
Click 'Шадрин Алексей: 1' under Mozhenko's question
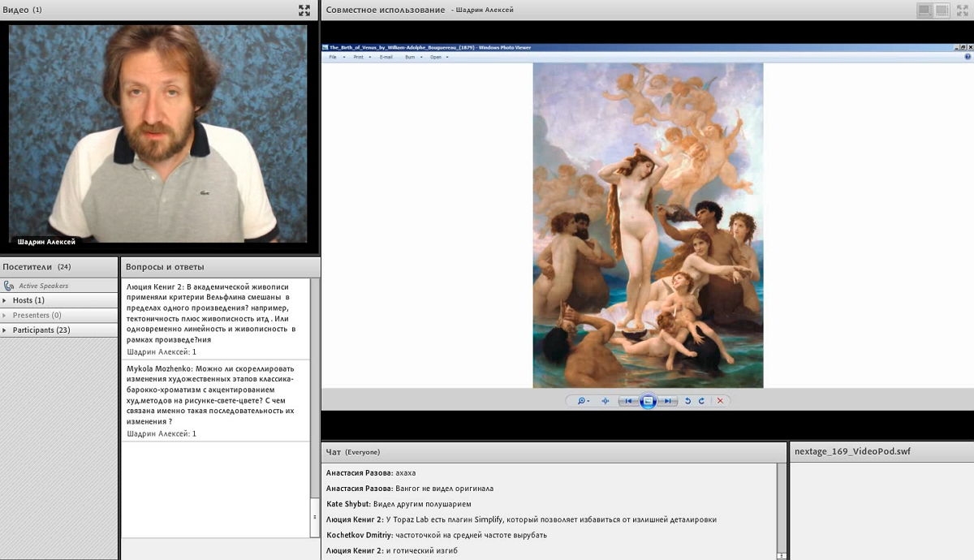162,433
